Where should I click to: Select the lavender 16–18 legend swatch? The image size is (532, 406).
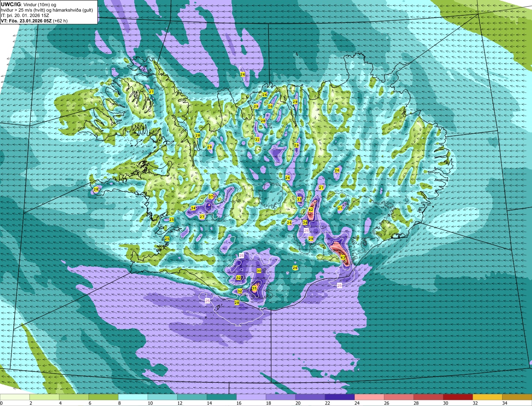(x=251, y=397)
